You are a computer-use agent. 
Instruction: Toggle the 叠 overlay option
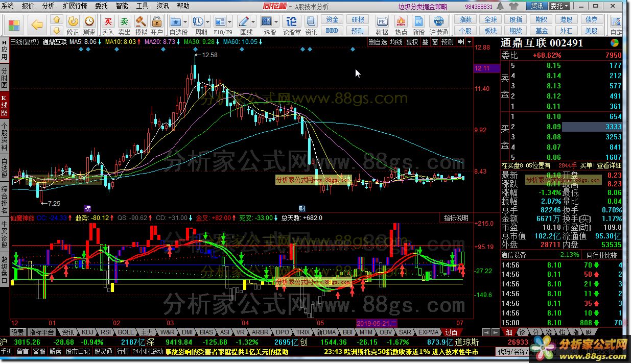[x=425, y=42]
